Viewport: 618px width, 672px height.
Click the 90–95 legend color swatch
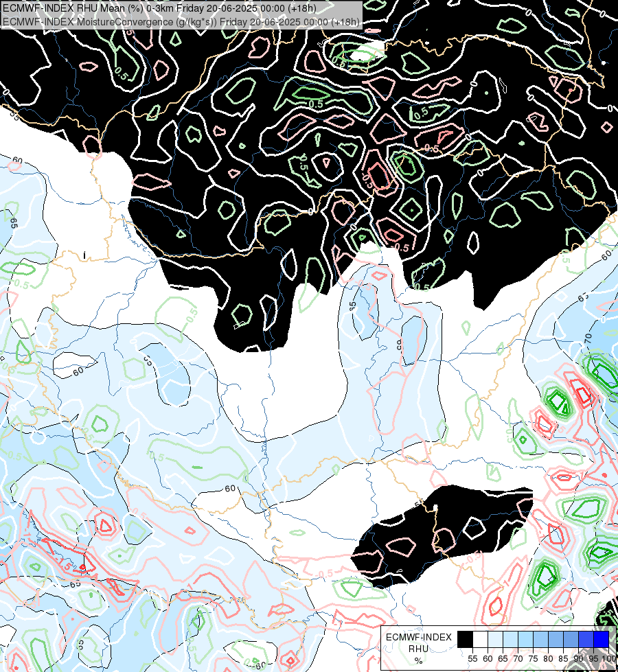click(586, 639)
